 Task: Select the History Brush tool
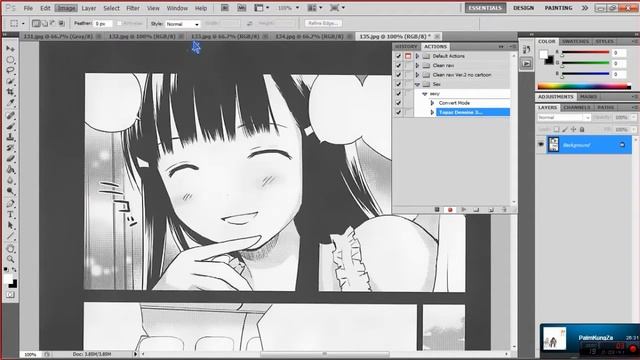pos(10,147)
